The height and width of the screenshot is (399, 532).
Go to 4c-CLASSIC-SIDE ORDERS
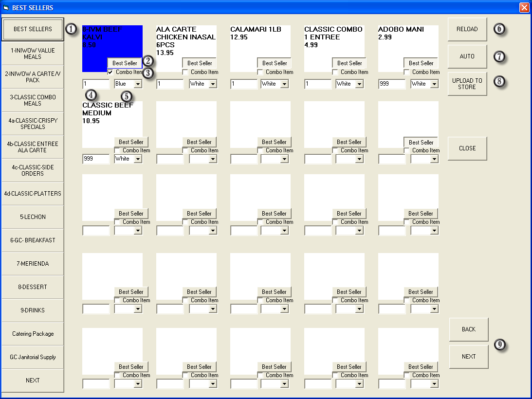tap(33, 171)
